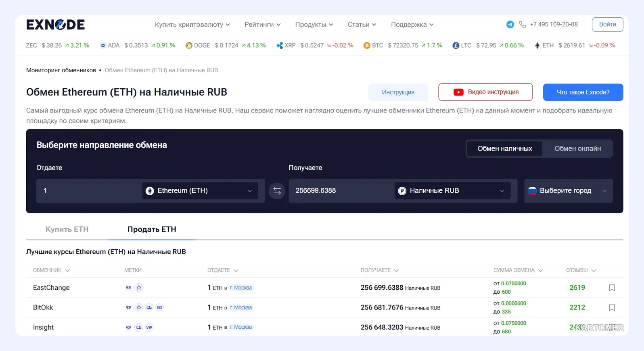This screenshot has width=644, height=351.
Task: Select the Обмен наличных mode
Action: point(505,149)
